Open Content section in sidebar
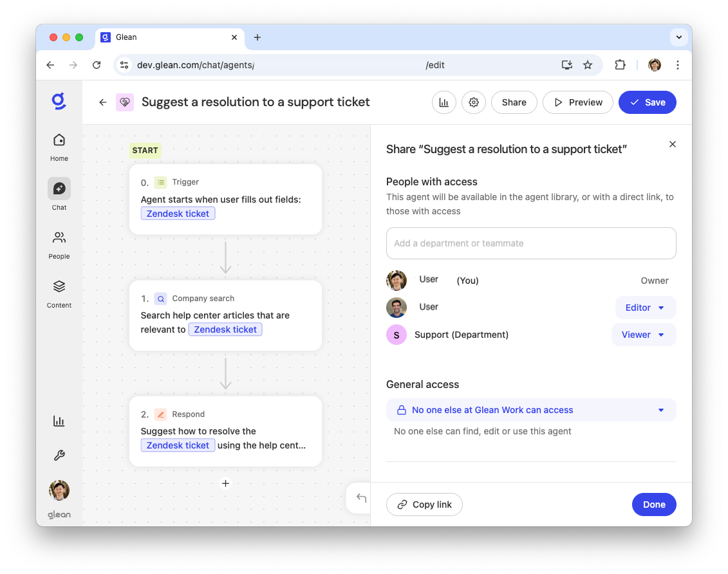Screen dimensions: 728x574 pos(59,293)
